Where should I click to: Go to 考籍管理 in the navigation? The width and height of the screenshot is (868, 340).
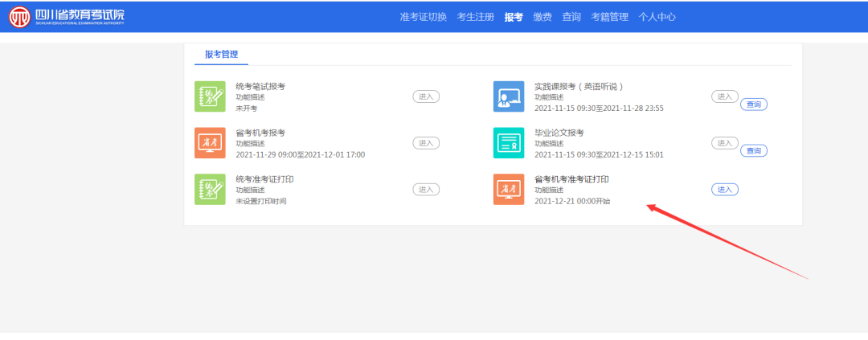tap(609, 17)
